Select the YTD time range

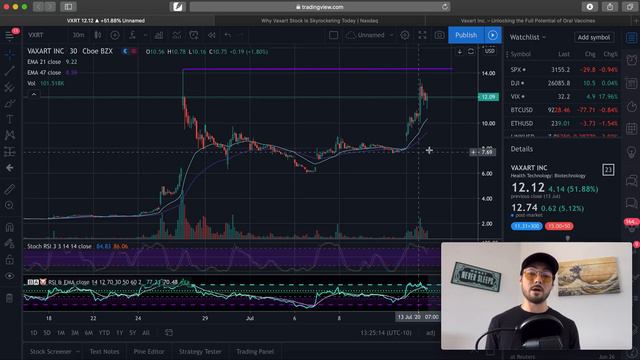click(x=104, y=333)
